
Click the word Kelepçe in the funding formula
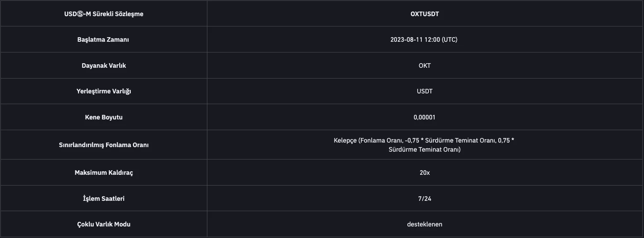point(345,140)
